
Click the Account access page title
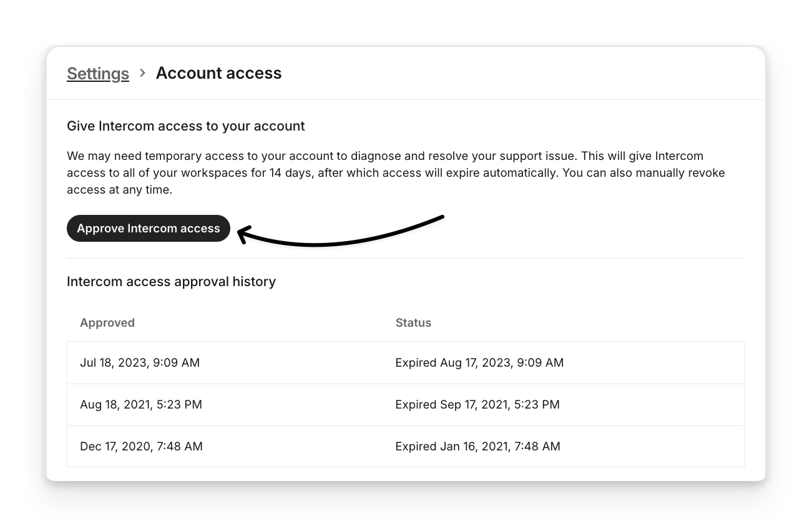[218, 73]
